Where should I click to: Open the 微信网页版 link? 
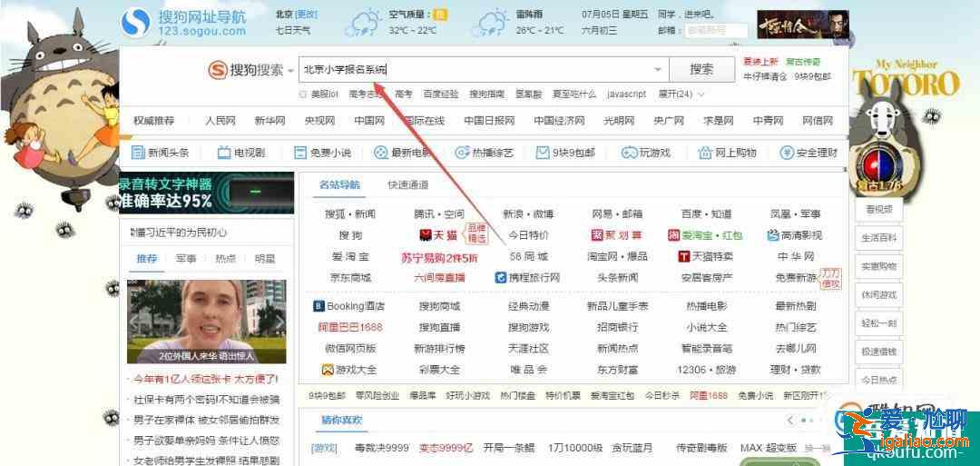pyautogui.click(x=350, y=349)
